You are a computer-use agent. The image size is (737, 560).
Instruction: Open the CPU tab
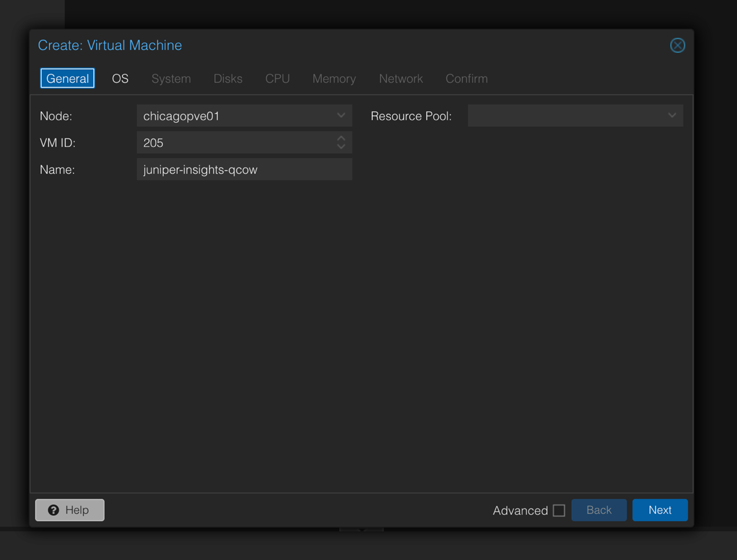coord(277,78)
